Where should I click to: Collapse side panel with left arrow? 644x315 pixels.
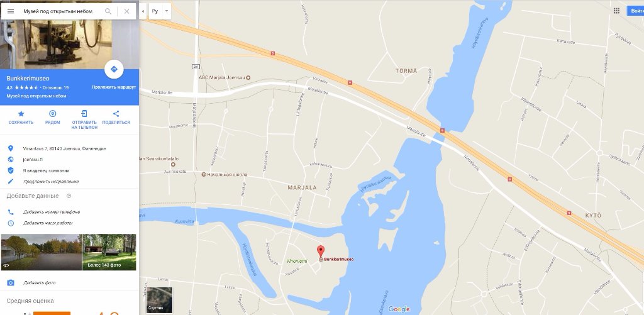[143, 11]
